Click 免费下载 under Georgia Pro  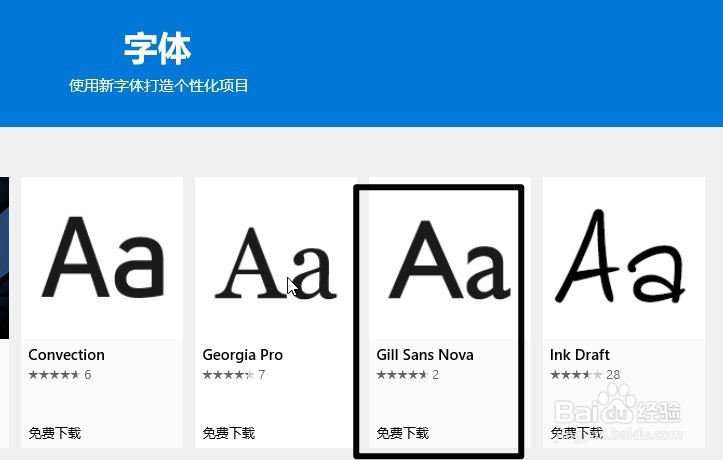(229, 433)
